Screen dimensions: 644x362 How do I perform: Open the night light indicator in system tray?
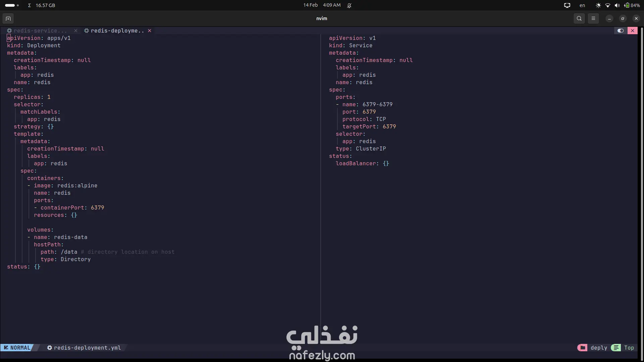coord(598,5)
